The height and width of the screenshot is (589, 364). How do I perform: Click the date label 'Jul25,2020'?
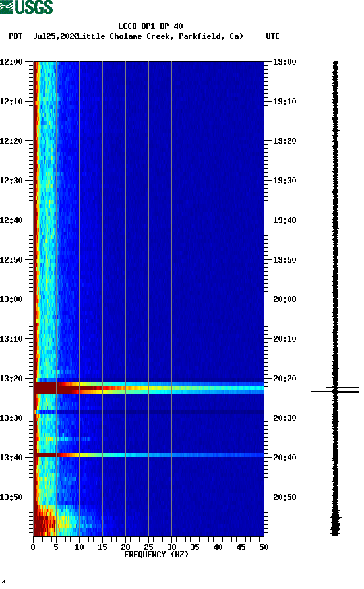tap(55, 36)
